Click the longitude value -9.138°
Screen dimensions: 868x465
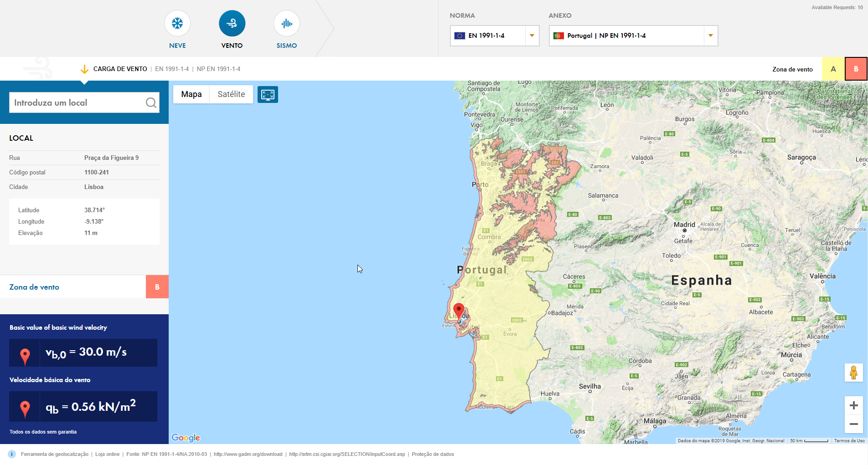(x=94, y=222)
